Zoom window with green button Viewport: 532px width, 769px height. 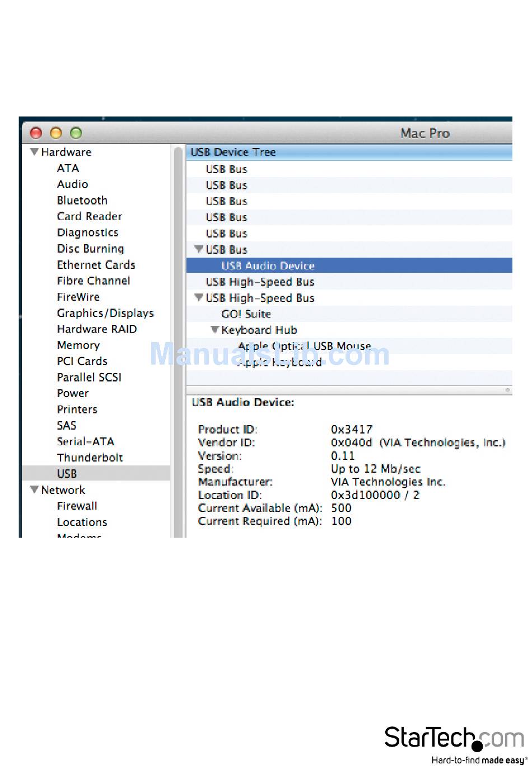tap(76, 133)
